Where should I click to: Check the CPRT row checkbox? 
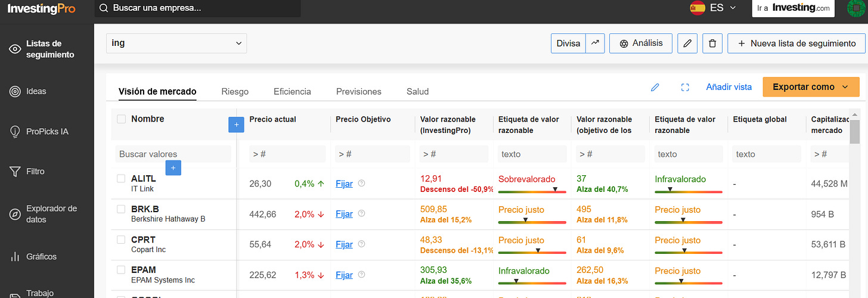(121, 240)
